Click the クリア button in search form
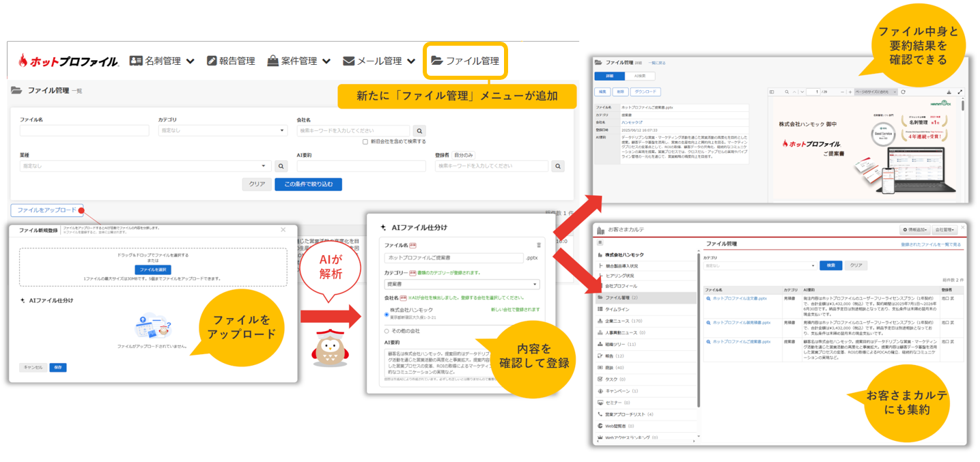Image resolution: width=980 pixels, height=462 pixels. [x=257, y=184]
